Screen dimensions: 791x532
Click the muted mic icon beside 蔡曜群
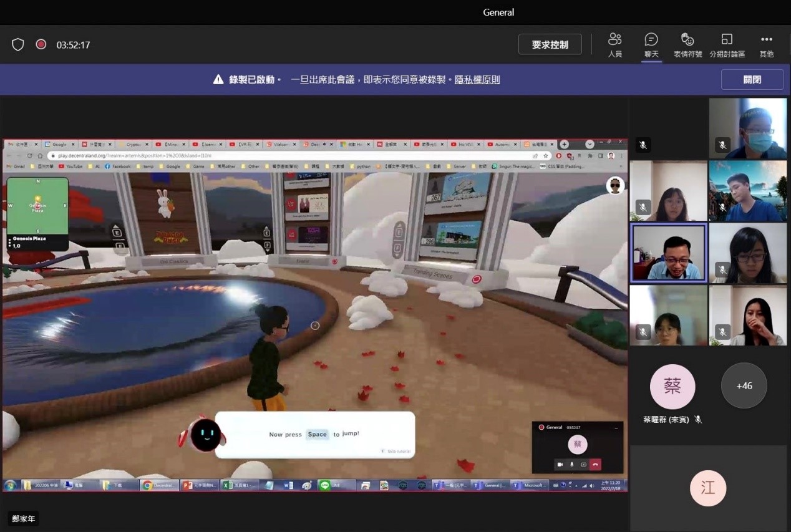click(x=698, y=420)
